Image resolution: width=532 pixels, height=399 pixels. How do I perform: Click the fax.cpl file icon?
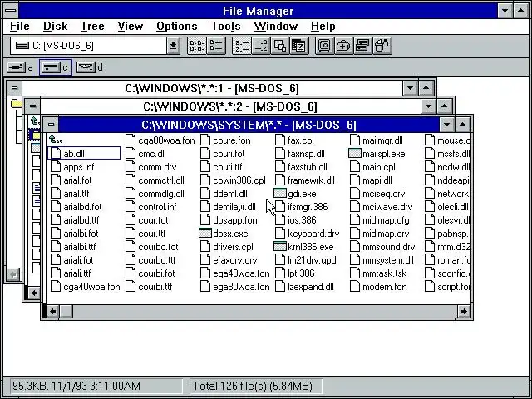pyautogui.click(x=280, y=140)
